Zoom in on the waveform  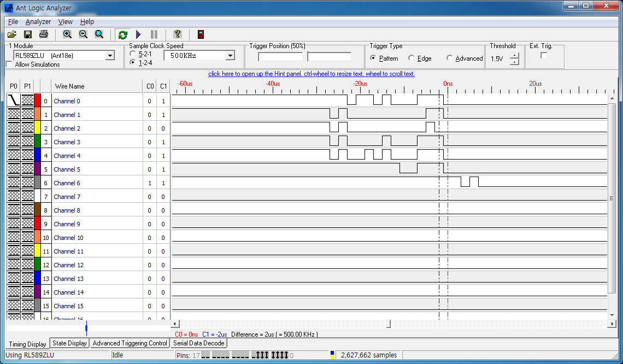pos(67,34)
